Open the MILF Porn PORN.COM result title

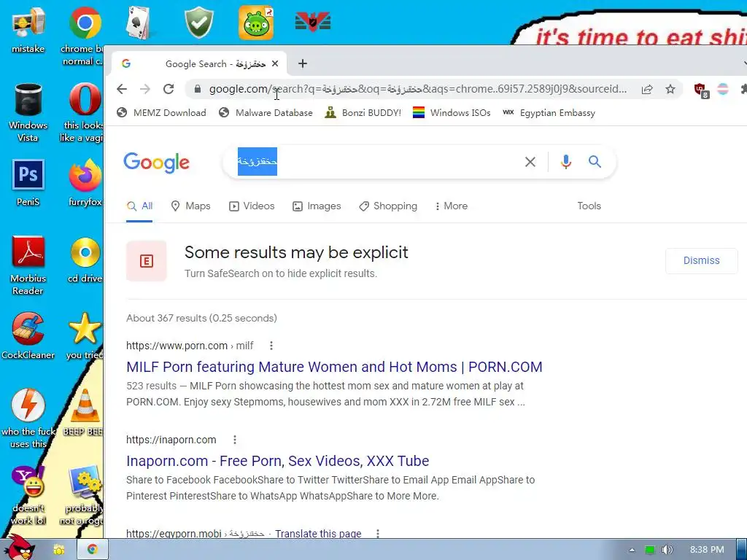334,367
